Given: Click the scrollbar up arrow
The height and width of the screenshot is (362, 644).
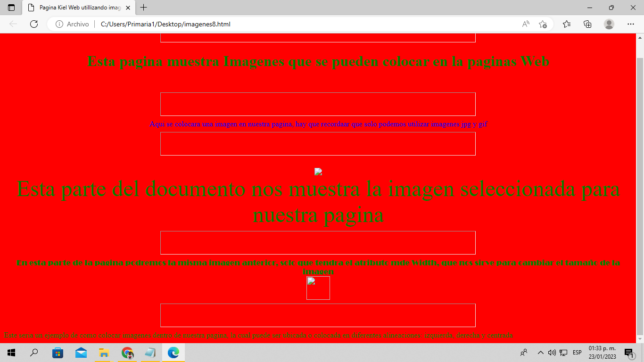Looking at the screenshot, I should pos(640,37).
